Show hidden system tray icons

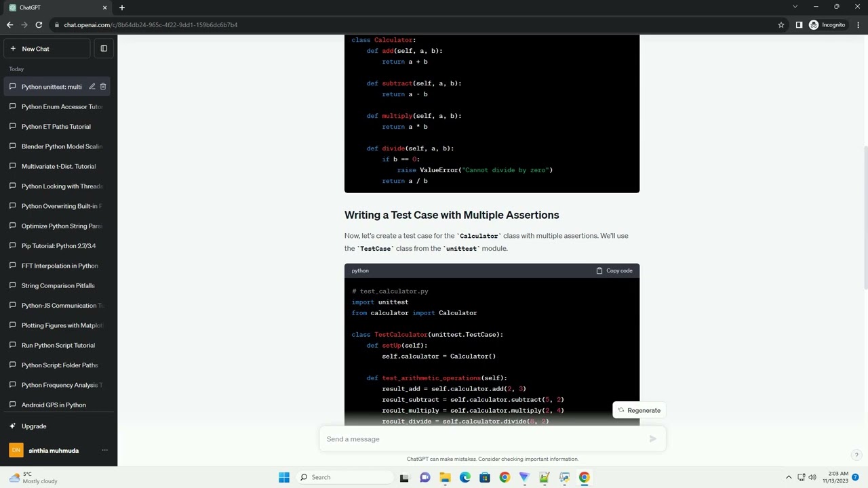[789, 477]
